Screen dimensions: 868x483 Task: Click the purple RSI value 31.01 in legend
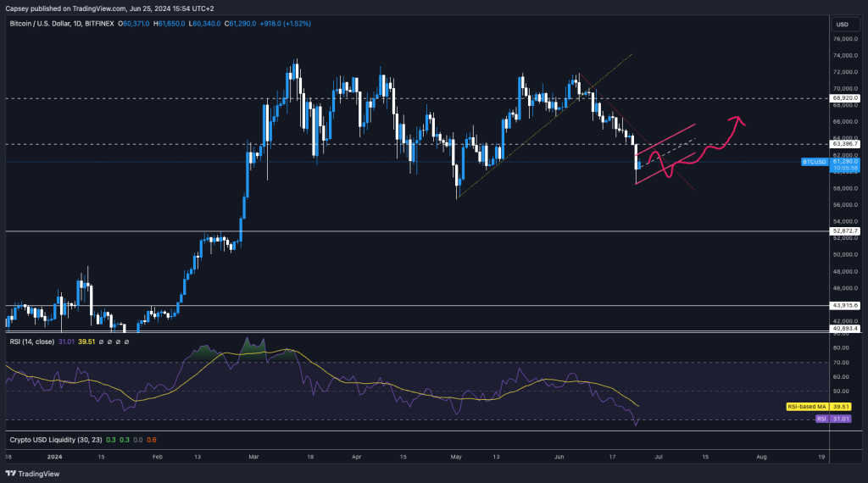point(66,342)
